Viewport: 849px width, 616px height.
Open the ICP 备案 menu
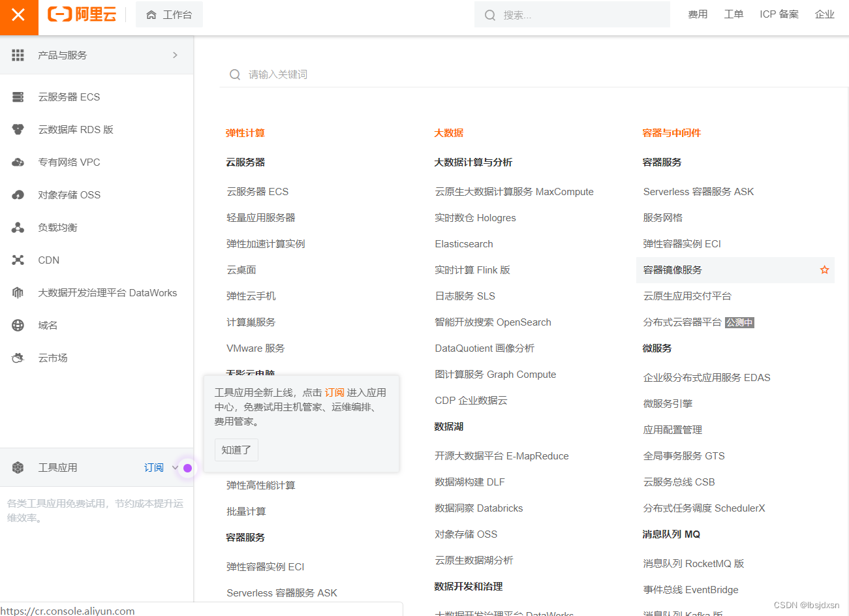click(779, 14)
